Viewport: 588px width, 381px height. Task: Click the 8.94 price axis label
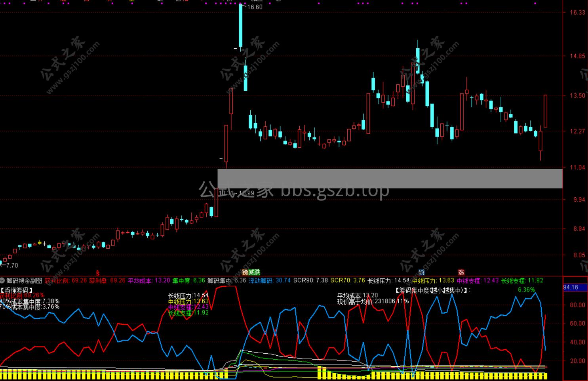579,229
